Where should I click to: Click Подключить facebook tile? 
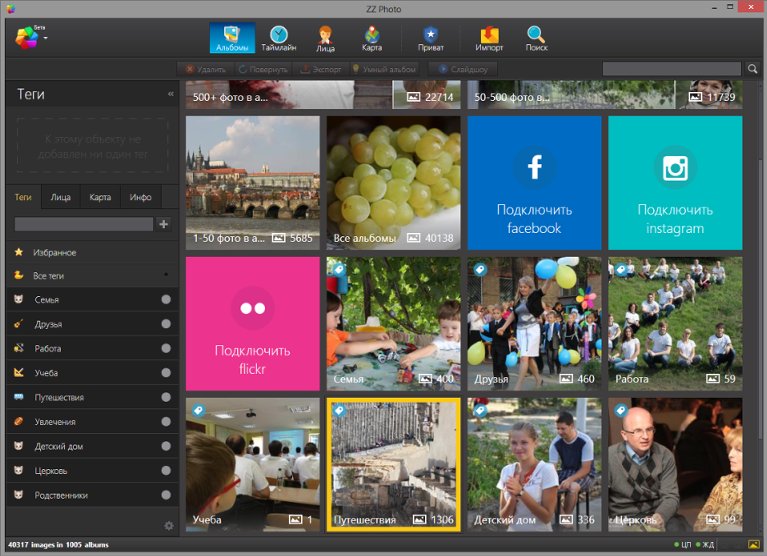(534, 183)
